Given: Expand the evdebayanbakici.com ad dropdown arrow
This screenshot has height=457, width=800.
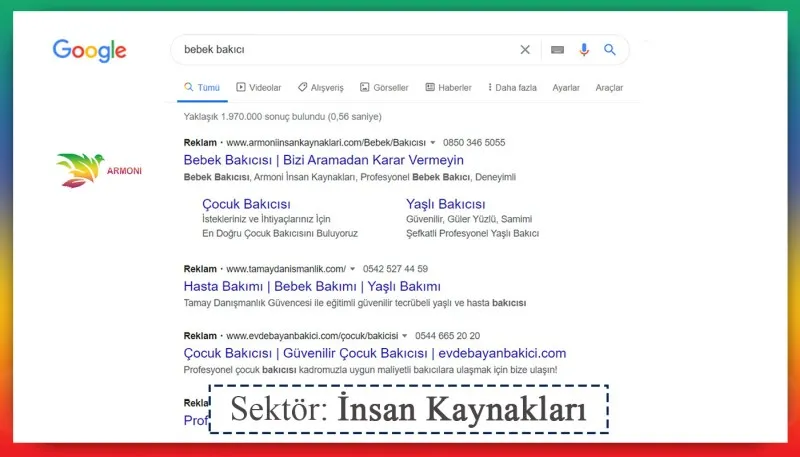Looking at the screenshot, I should 405,336.
